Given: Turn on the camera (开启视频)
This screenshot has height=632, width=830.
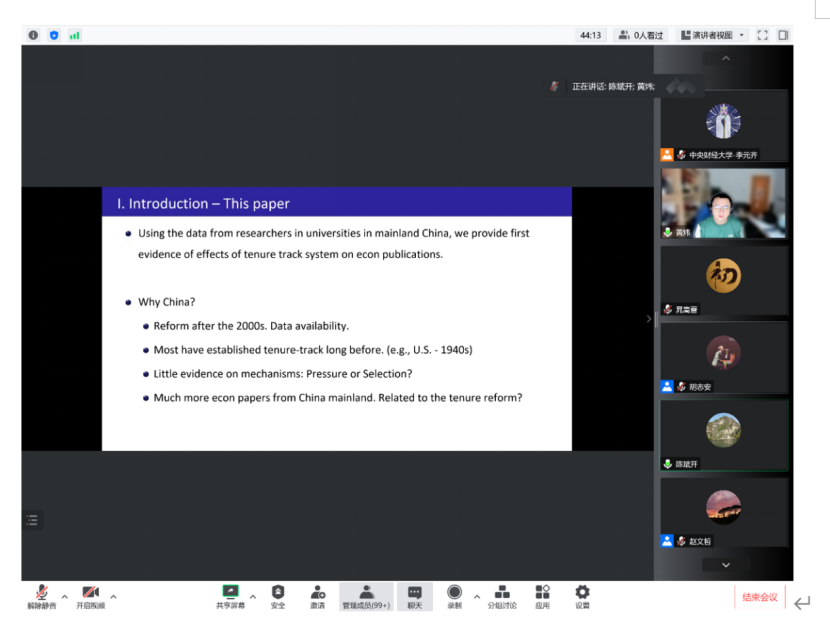Looking at the screenshot, I should tap(90, 595).
